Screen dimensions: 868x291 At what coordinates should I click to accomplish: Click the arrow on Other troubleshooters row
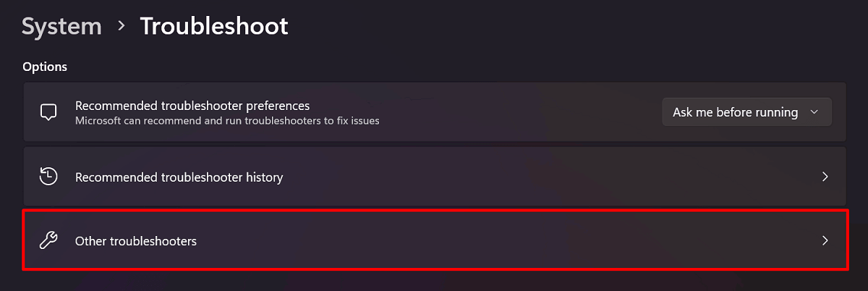(825, 241)
